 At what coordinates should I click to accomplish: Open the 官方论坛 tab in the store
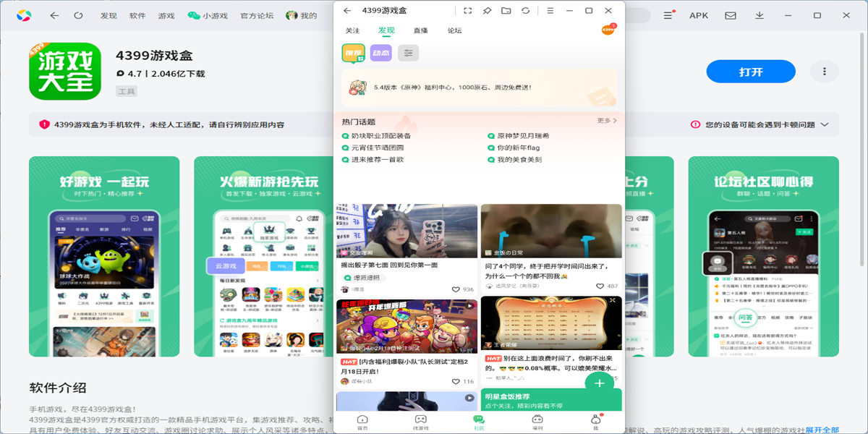[257, 15]
